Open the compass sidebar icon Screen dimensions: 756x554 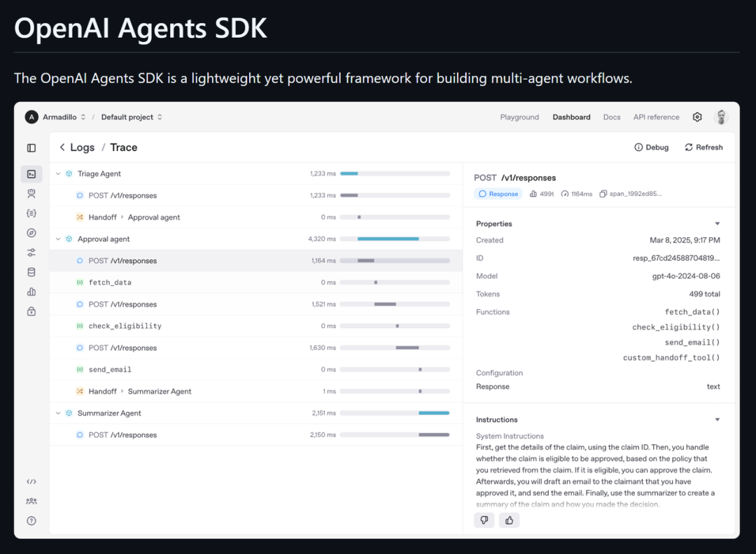tap(31, 233)
